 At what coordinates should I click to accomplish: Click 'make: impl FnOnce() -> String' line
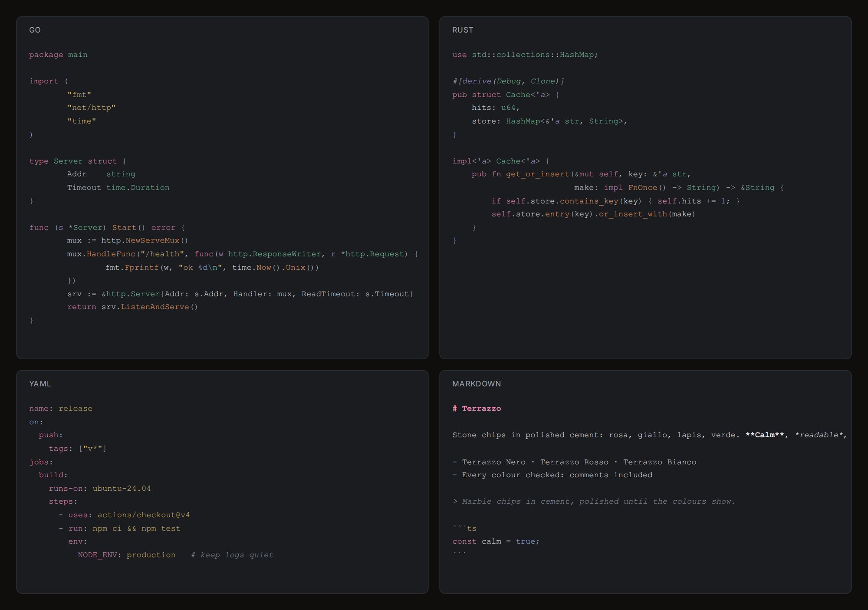pyautogui.click(x=679, y=187)
